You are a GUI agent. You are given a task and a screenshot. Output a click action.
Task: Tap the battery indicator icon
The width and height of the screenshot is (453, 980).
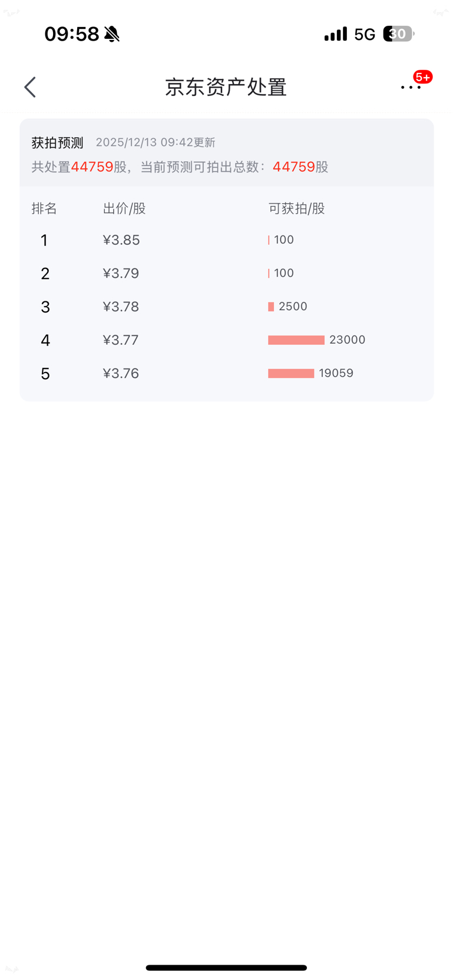[x=398, y=34]
